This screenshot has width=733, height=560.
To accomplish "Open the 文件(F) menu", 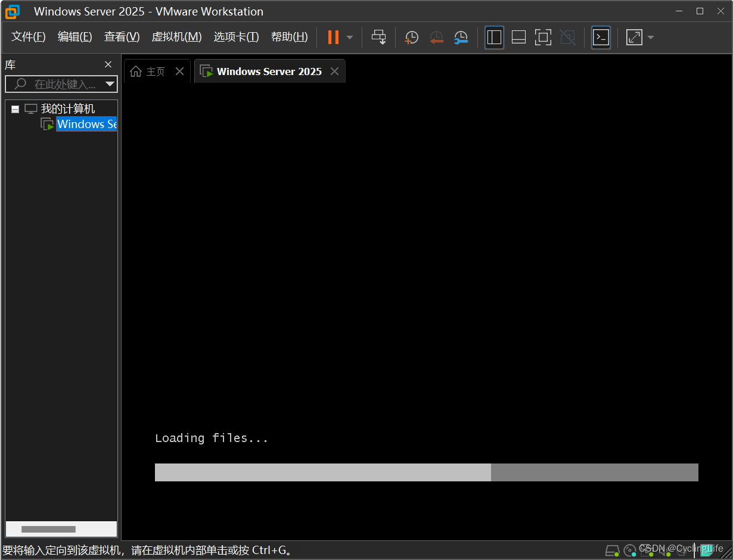I will (29, 37).
